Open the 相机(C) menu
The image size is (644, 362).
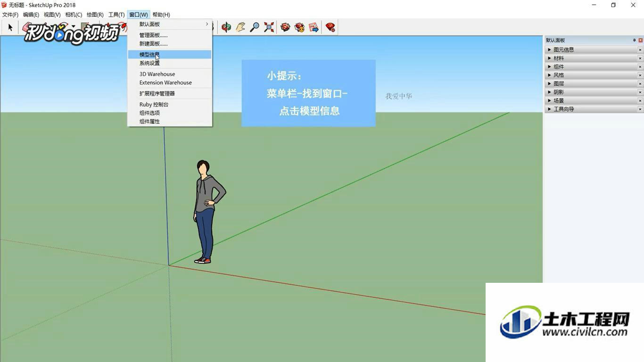(x=74, y=15)
